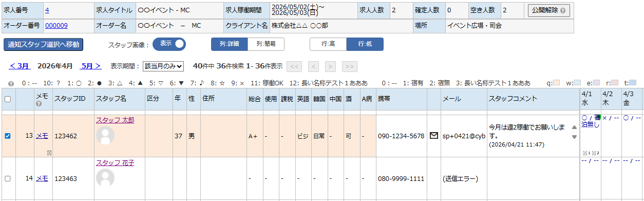Click email cell sp+0421@cyb
The image size is (644, 201).
click(464, 136)
